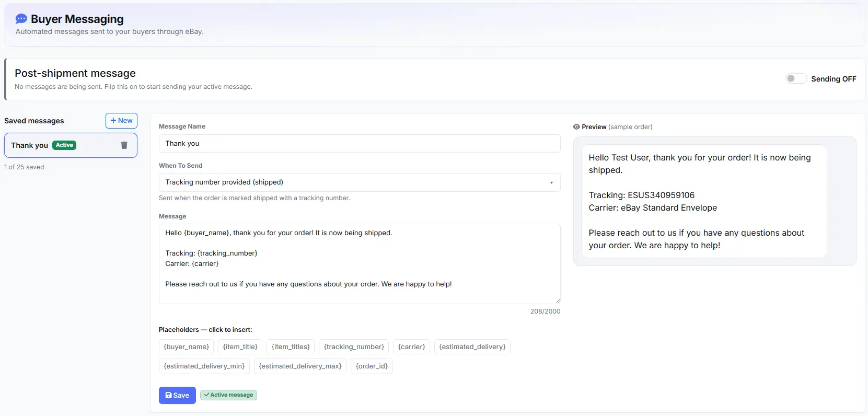The width and height of the screenshot is (868, 416).
Task: Open the When To Send dropdown
Action: pyautogui.click(x=360, y=182)
